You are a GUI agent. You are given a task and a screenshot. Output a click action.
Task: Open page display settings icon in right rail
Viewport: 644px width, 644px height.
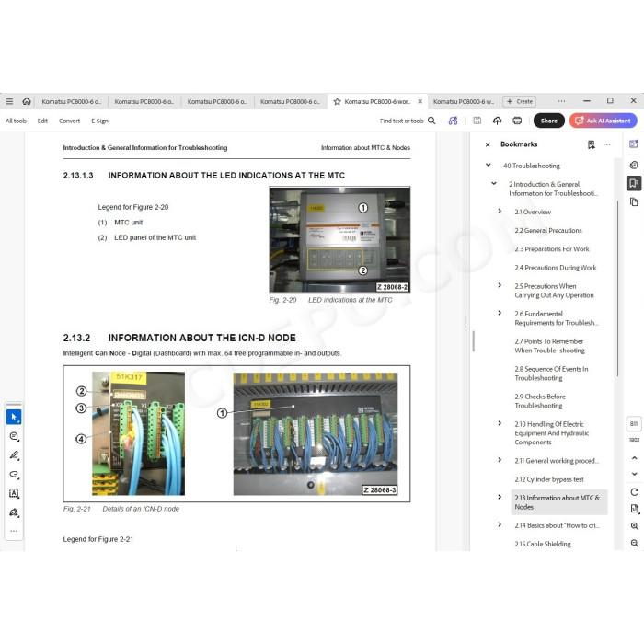point(634,509)
